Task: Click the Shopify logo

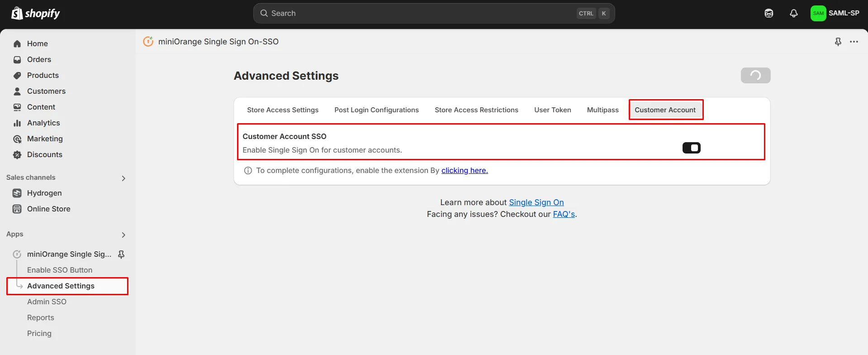Action: tap(35, 14)
